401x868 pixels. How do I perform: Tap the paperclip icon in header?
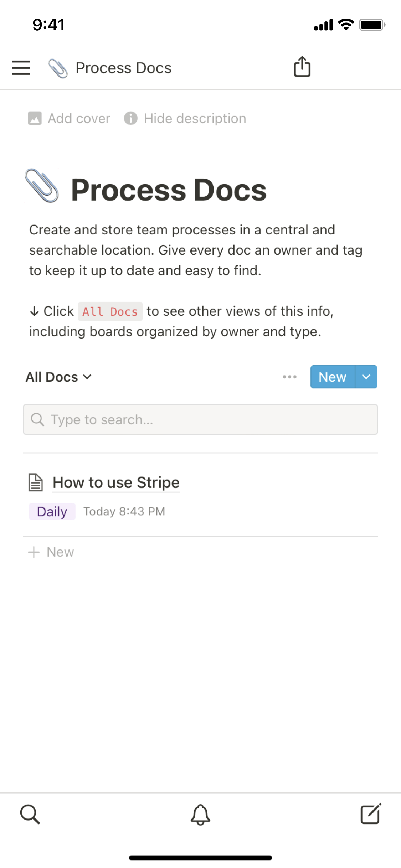[x=58, y=68]
